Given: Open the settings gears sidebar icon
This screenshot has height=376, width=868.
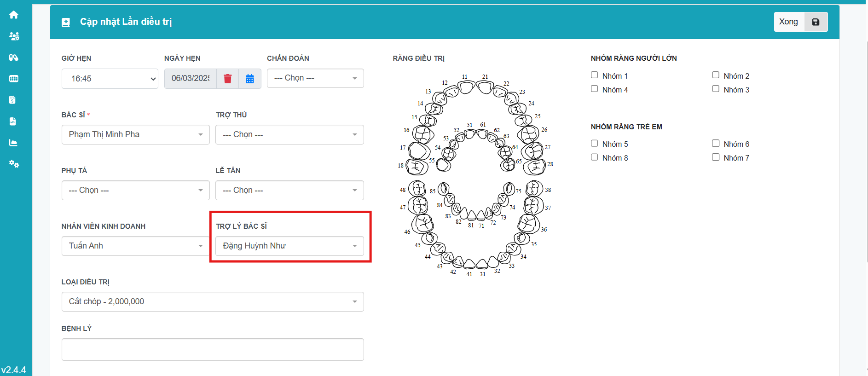Looking at the screenshot, I should pyautogui.click(x=14, y=164).
